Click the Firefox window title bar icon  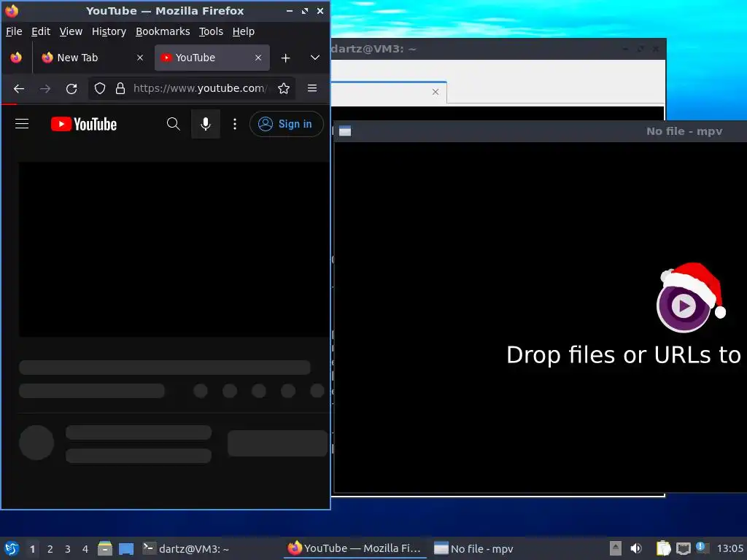[x=12, y=11]
